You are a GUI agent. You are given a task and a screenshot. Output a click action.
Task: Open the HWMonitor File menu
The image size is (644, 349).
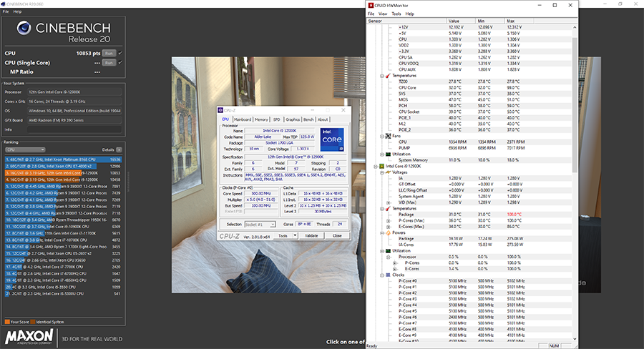(371, 14)
